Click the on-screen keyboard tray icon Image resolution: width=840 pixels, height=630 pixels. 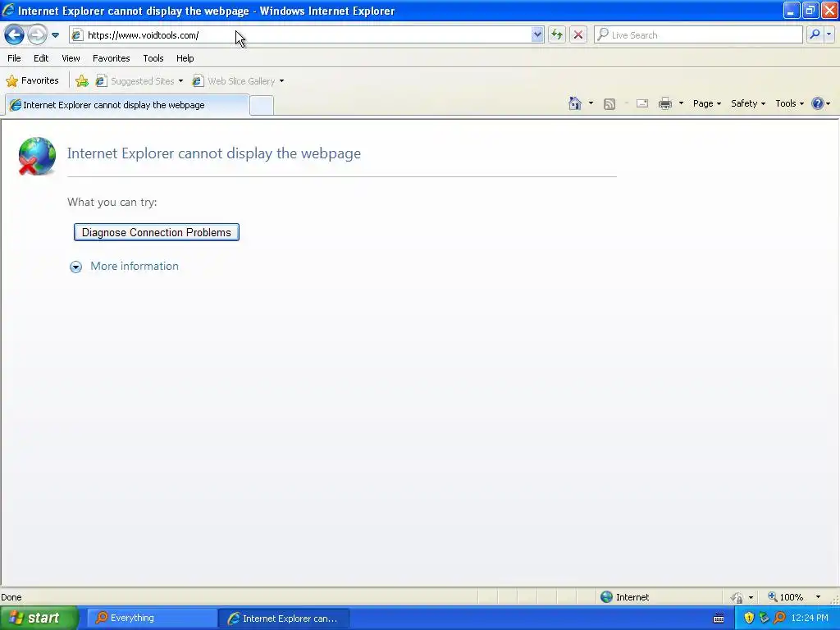pos(719,619)
